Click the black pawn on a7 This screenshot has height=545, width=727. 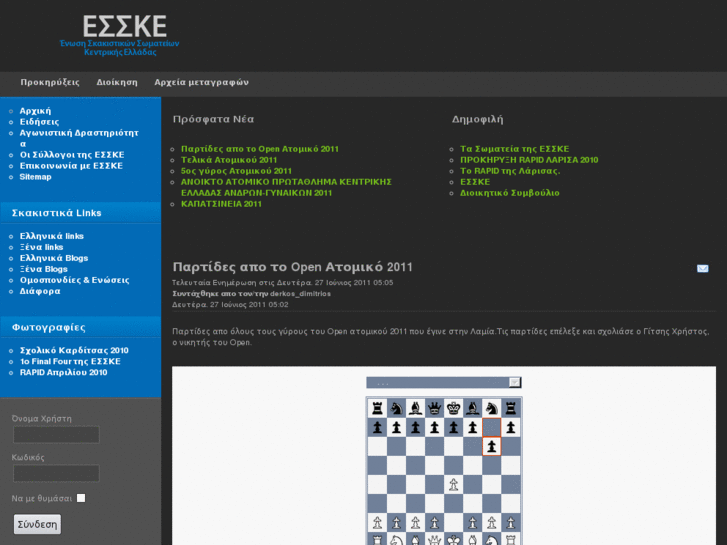(377, 427)
